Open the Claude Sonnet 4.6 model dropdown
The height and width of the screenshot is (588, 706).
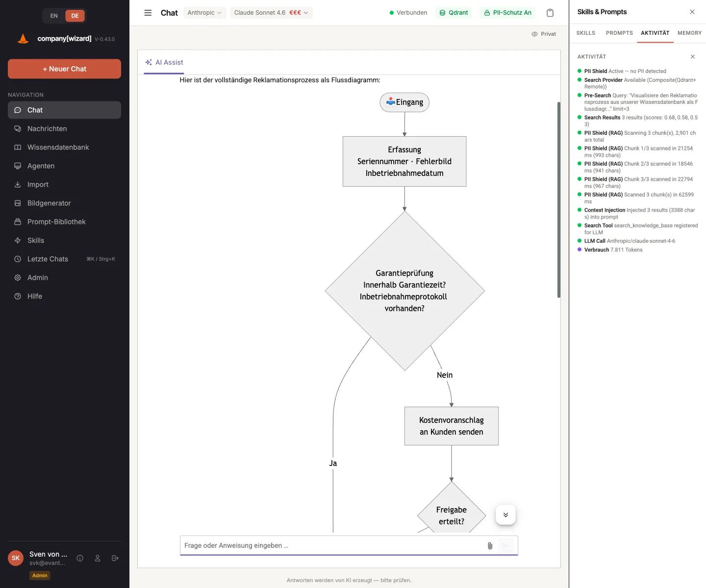[x=271, y=13]
